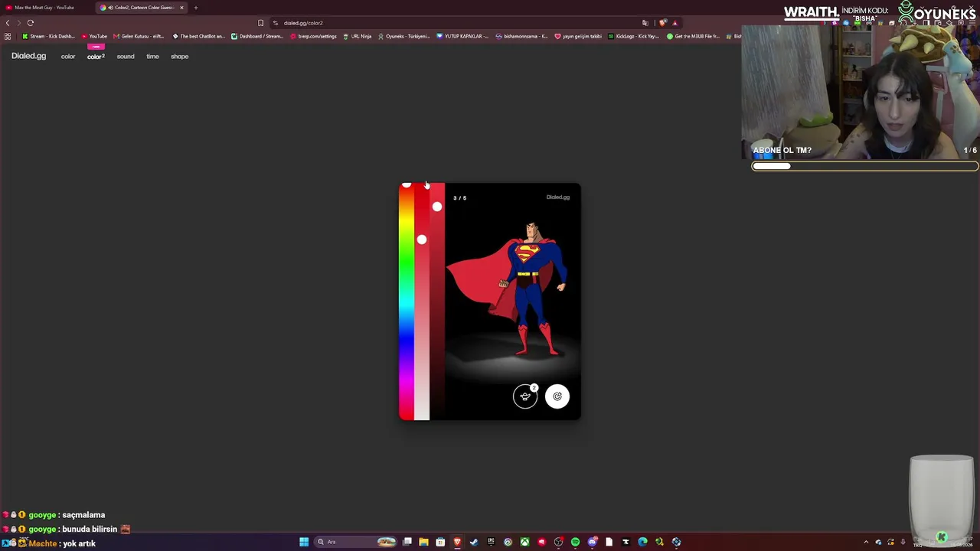
Task: Open File Explorer from the taskbar
Action: click(x=423, y=542)
